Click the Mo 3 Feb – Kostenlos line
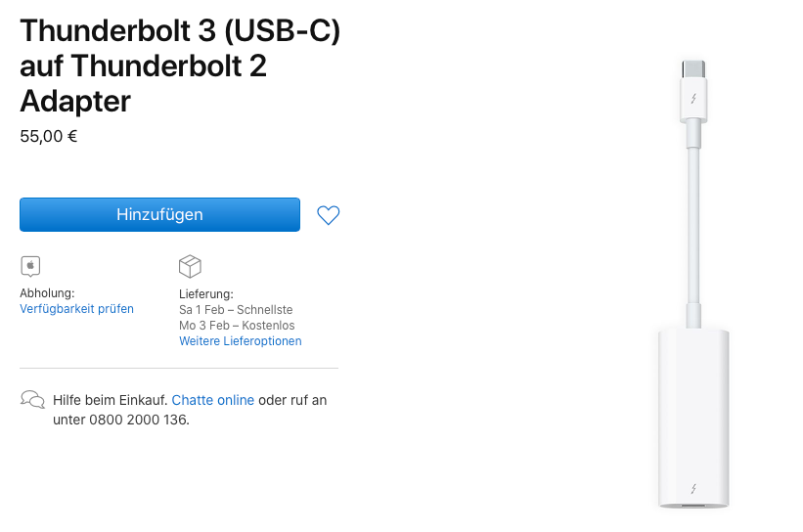Screen dimensions: 803x532 237,326
